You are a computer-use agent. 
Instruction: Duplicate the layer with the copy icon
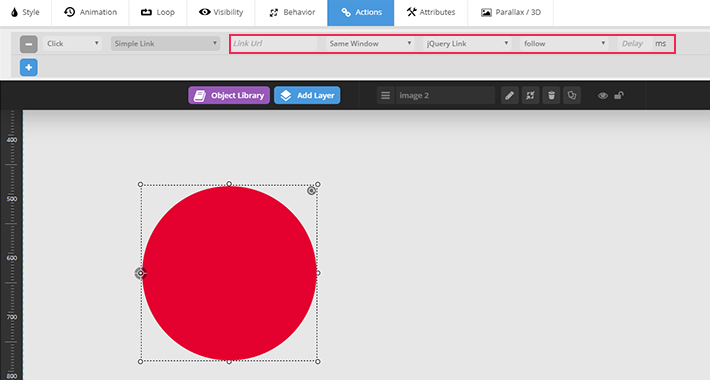572,96
